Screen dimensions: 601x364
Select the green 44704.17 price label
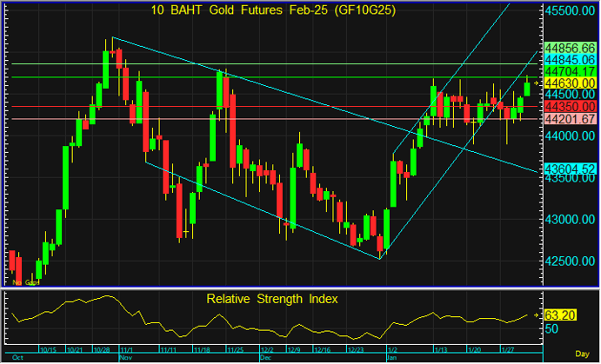[x=570, y=71]
